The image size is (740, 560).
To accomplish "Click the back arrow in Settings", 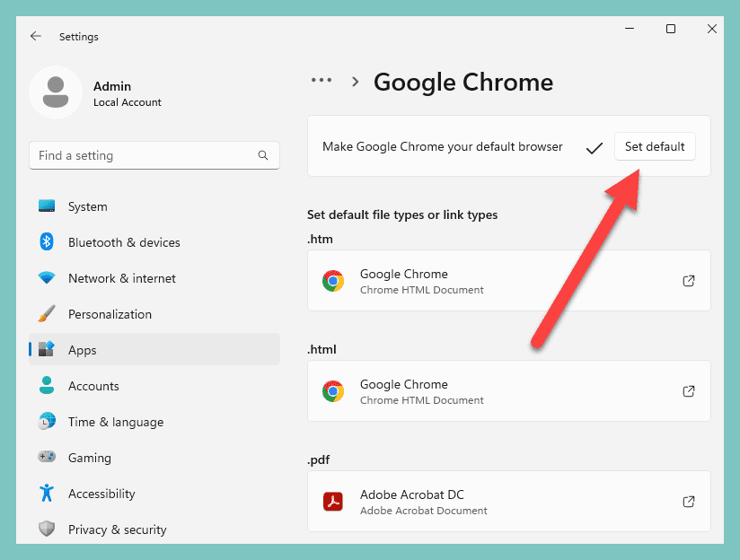I will tap(35, 36).
